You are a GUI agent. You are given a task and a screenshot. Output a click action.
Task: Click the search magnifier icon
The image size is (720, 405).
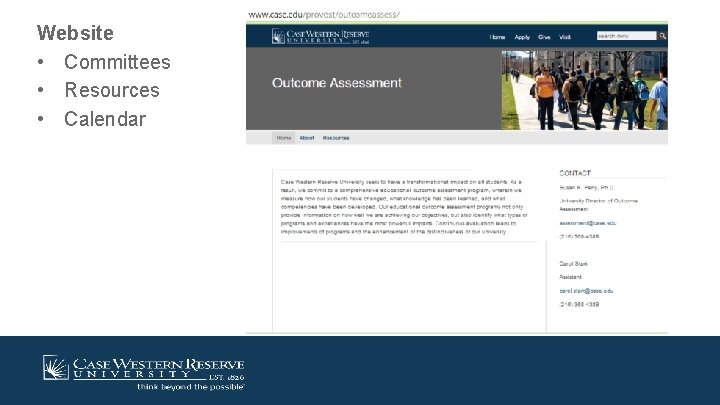tap(663, 36)
